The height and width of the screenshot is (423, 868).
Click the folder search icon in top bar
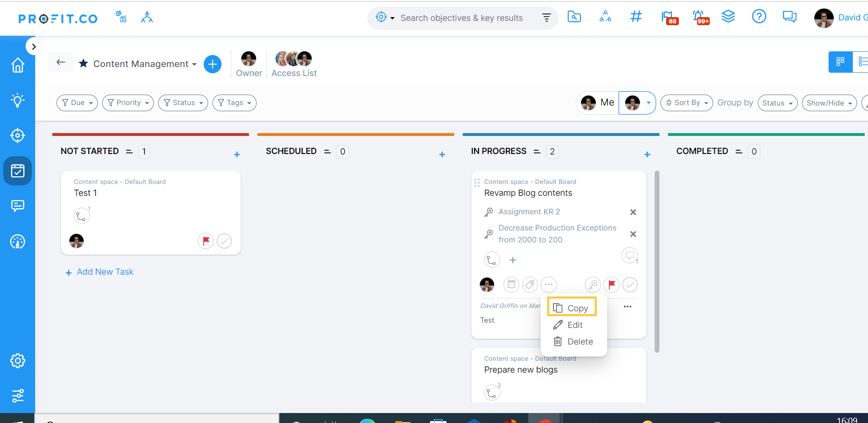point(574,17)
